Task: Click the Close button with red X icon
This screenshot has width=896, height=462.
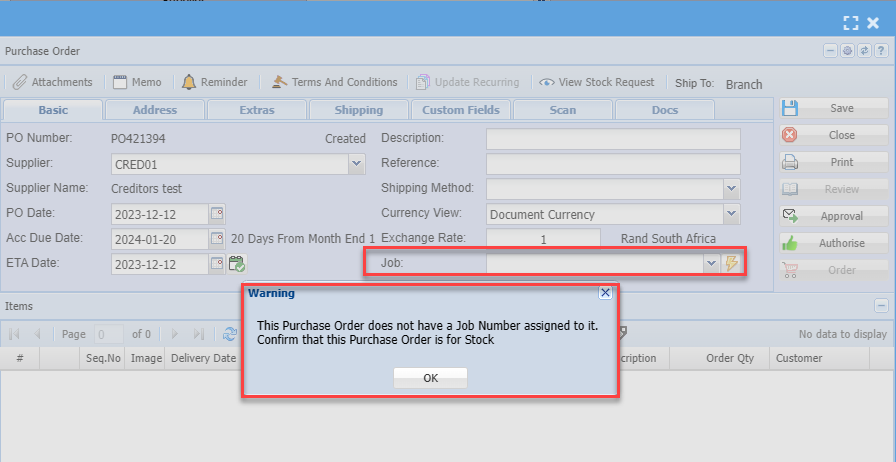Action: pos(834,135)
